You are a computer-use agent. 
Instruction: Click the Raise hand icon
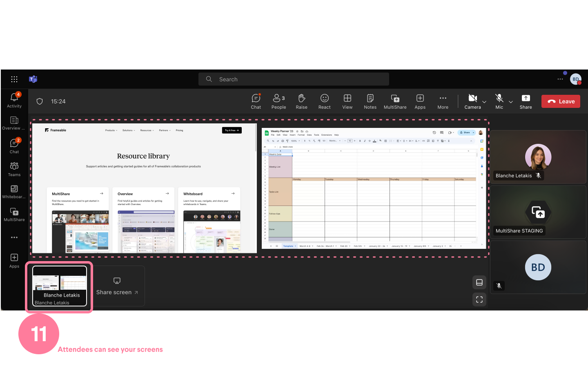[x=301, y=101]
